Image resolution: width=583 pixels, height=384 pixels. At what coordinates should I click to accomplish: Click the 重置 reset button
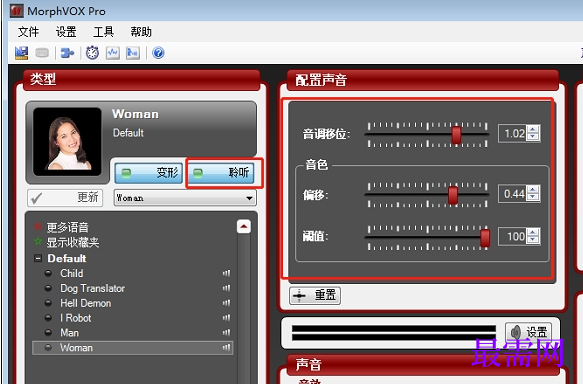coord(315,296)
